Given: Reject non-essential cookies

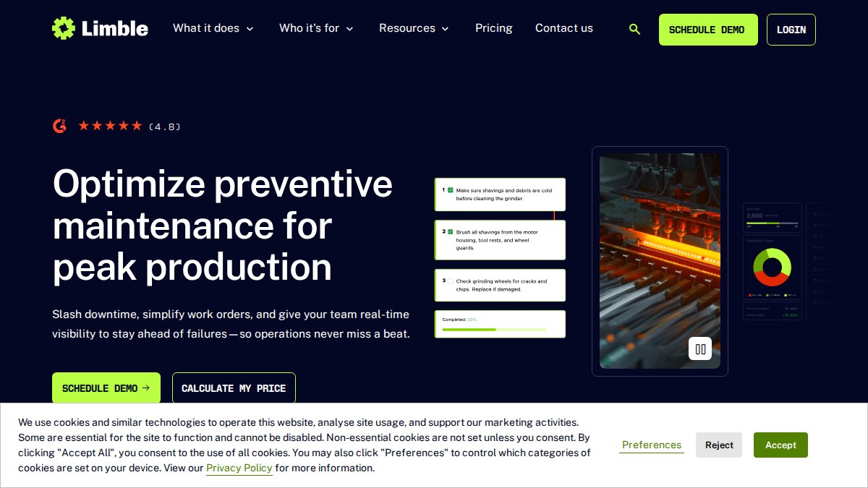Looking at the screenshot, I should tap(719, 445).
